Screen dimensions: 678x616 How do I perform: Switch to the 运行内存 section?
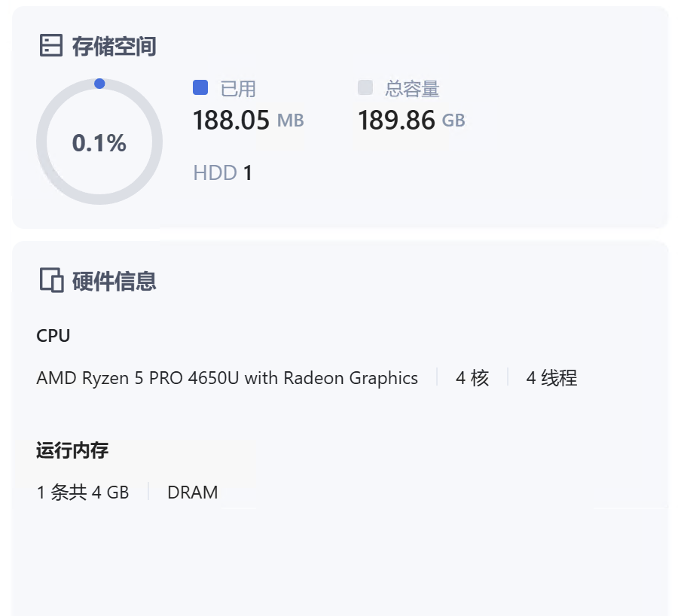73,450
